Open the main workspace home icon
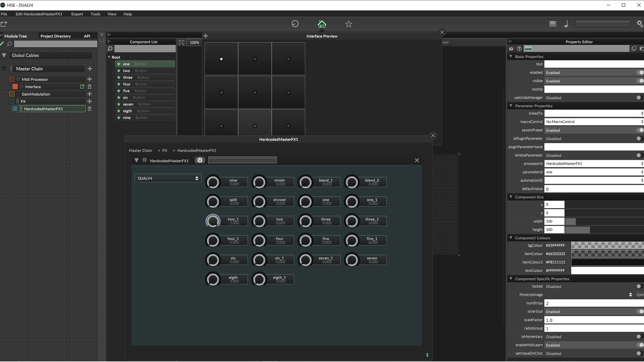Screen dimensions: 644x362 tap(322, 24)
